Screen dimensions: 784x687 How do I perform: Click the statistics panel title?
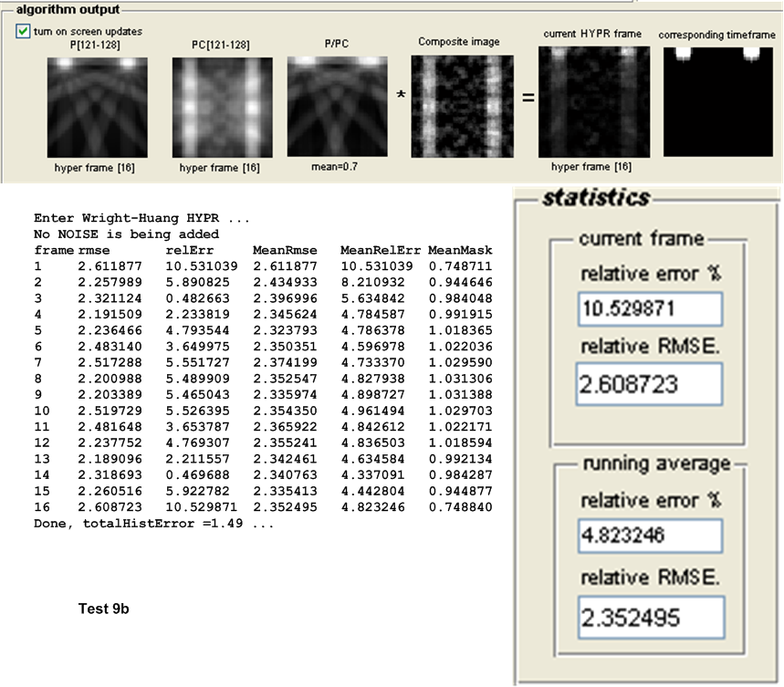(596, 197)
